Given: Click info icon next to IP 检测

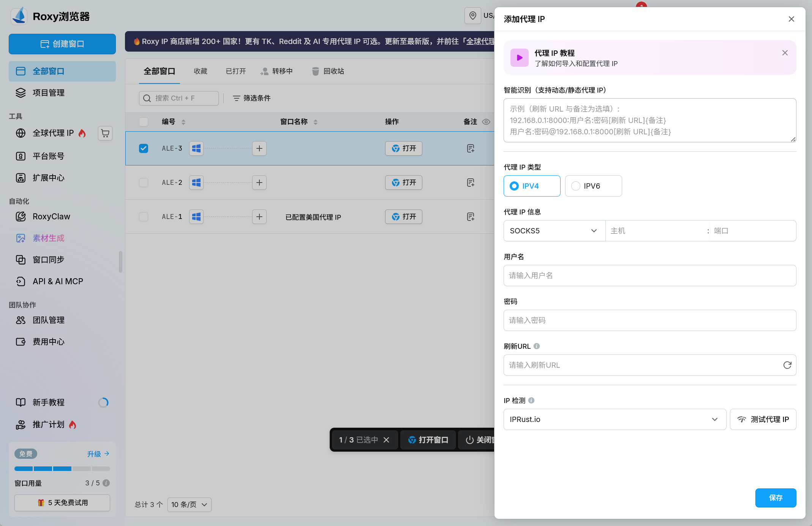Looking at the screenshot, I should (531, 400).
